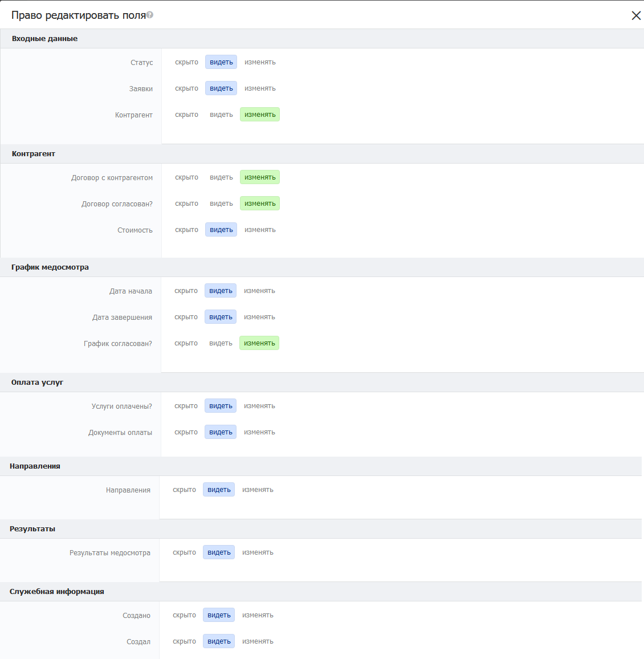Set Статус field to изменять
Viewport: 644px width, 659px height.
click(260, 62)
